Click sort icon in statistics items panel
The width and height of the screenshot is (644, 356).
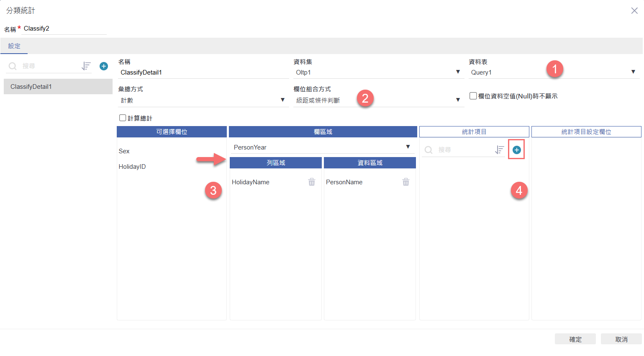point(499,150)
